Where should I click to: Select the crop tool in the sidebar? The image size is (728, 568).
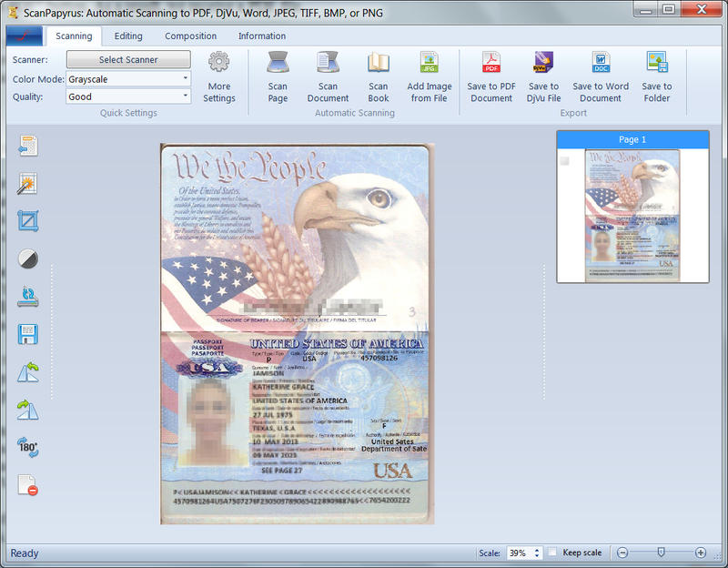[x=28, y=221]
